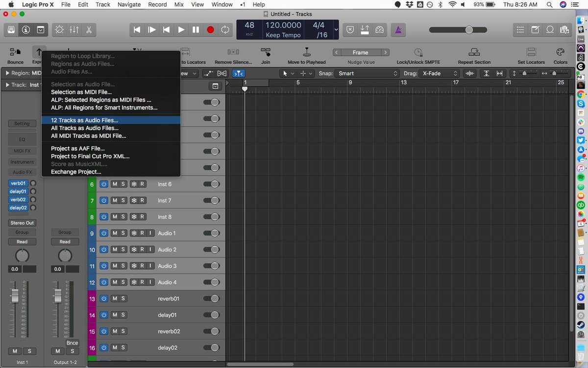588x368 pixels.
Task: Toggle the purple metronome button
Action: (x=398, y=29)
